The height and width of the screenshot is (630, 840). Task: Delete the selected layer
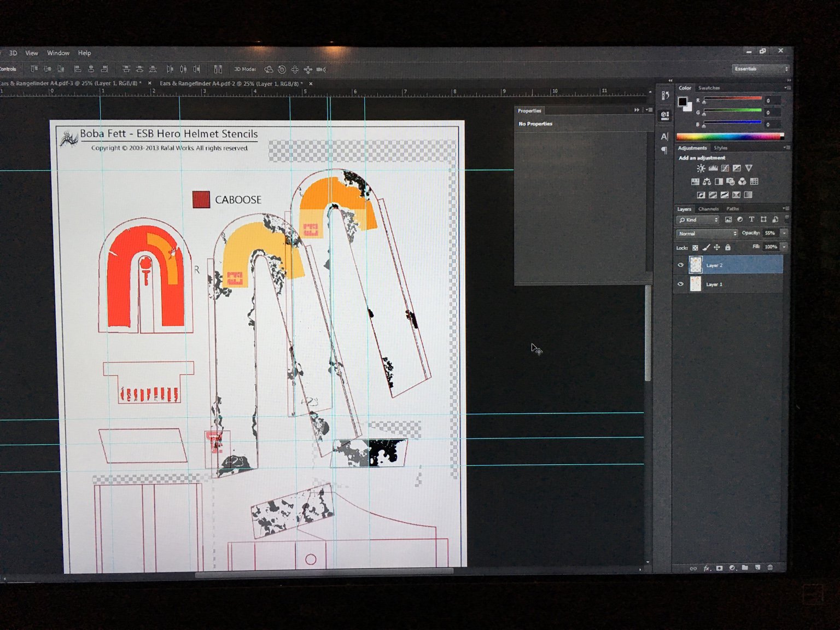coord(770,568)
